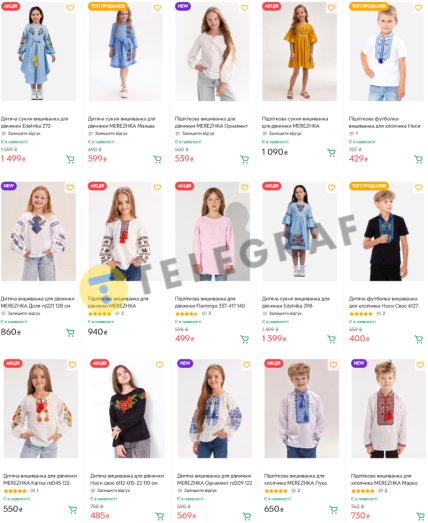Open the star rating of the 940 vyshyvanka
Image resolution: width=428 pixels, height=523 pixels.
[x=99, y=314]
